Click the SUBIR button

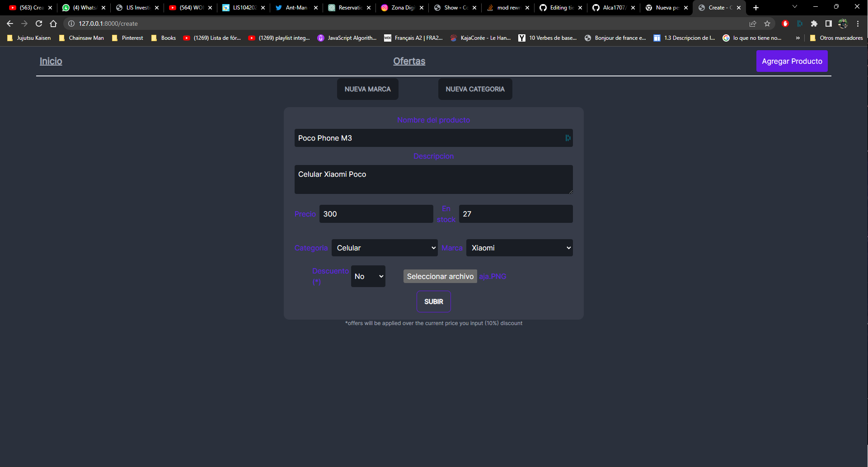pos(433,302)
